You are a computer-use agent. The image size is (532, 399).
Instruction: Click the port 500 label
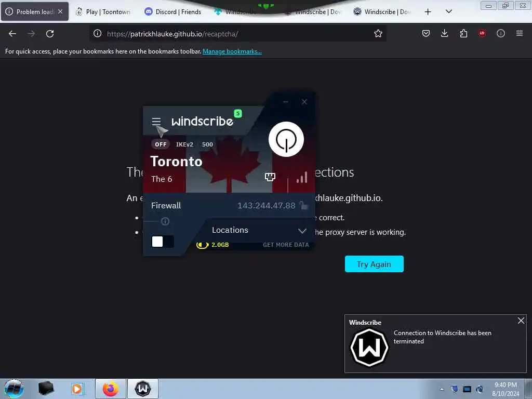click(207, 144)
